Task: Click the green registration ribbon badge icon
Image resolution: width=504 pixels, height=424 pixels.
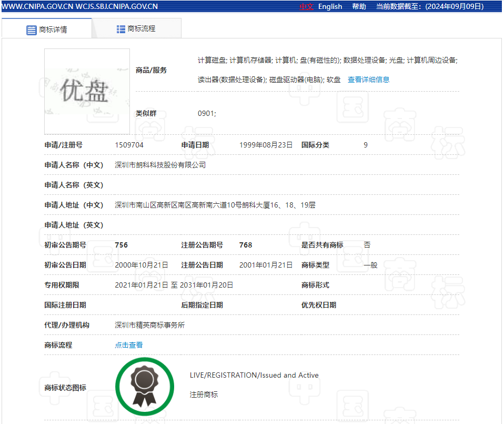Action: click(x=144, y=386)
